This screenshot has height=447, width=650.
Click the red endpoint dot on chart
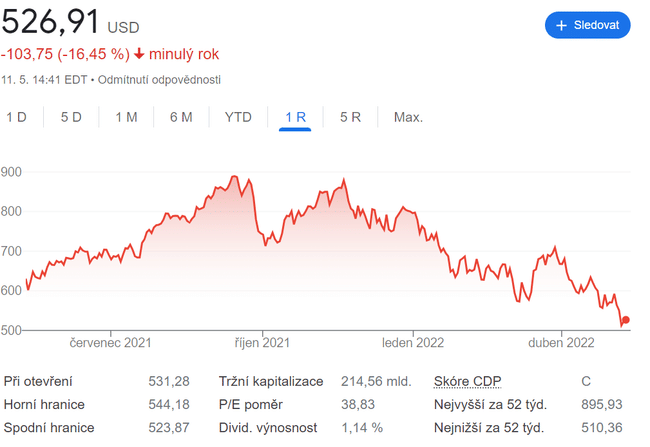(x=626, y=320)
